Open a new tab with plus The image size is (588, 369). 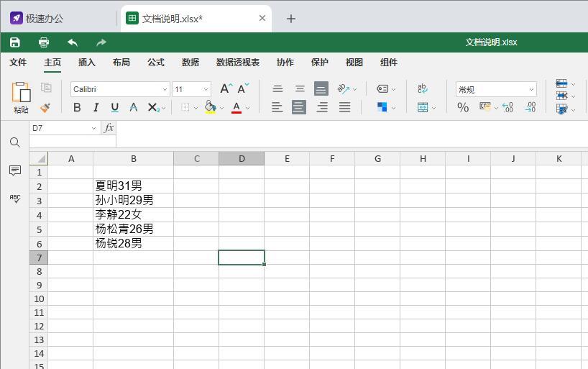pyautogui.click(x=290, y=19)
